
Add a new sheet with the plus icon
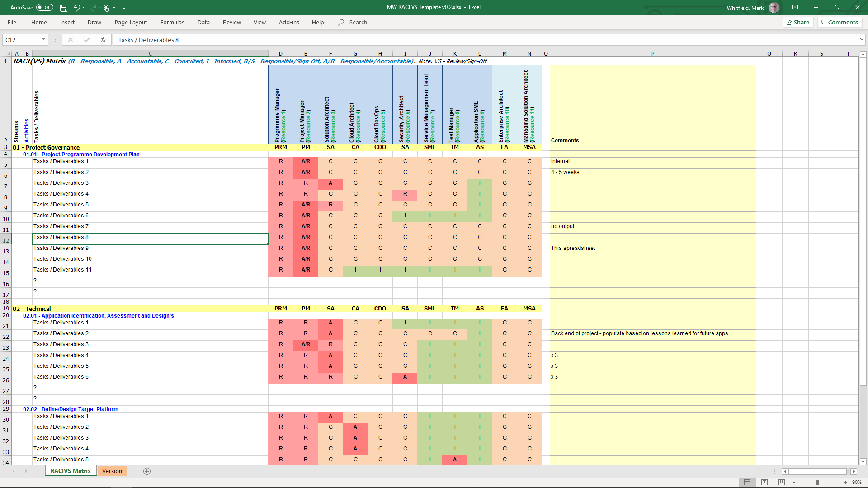[147, 471]
